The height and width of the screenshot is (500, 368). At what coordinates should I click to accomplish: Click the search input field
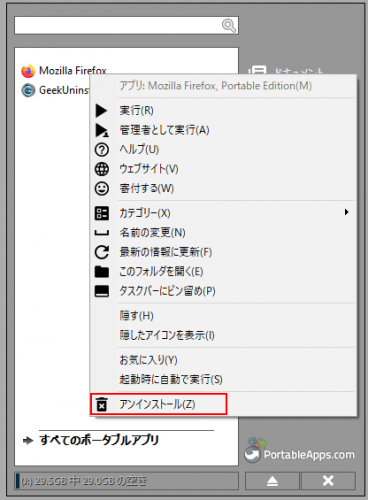click(x=126, y=25)
